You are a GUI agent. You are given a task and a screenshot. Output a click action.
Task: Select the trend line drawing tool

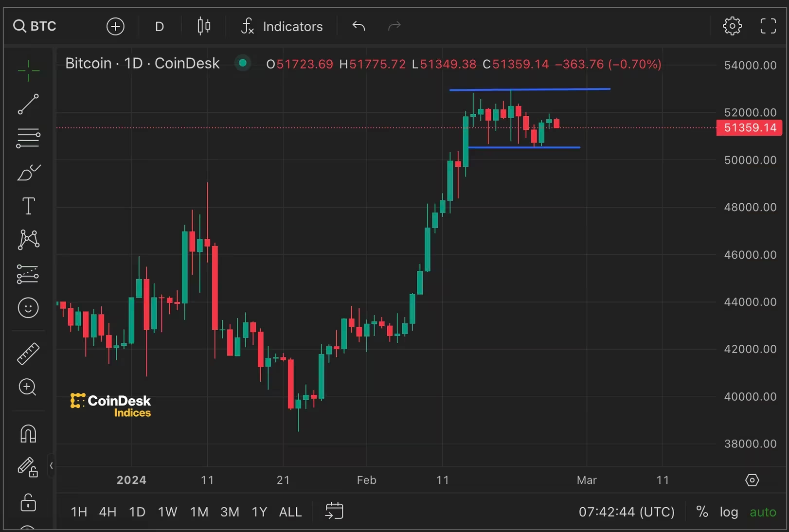click(x=28, y=104)
